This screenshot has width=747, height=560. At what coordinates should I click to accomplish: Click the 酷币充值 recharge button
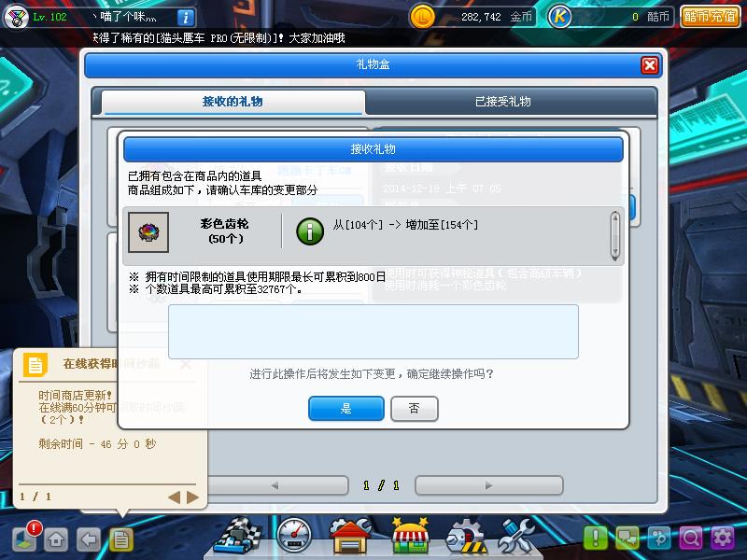pos(710,17)
